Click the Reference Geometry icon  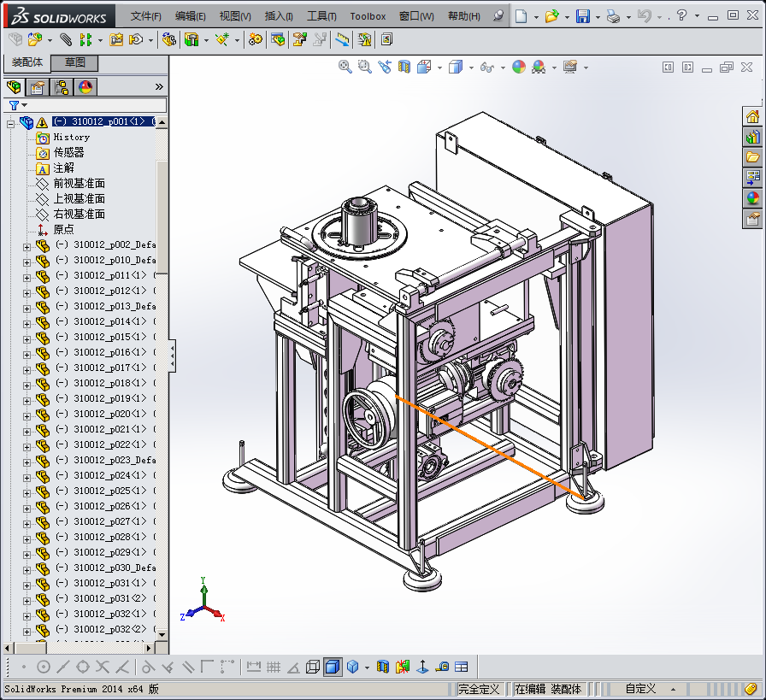222,39
